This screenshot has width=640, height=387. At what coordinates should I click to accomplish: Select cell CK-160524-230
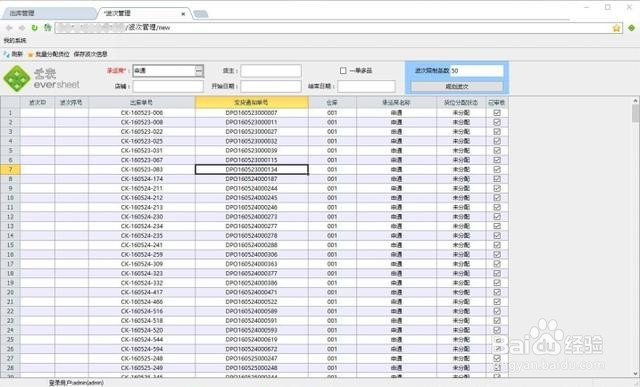tap(142, 217)
